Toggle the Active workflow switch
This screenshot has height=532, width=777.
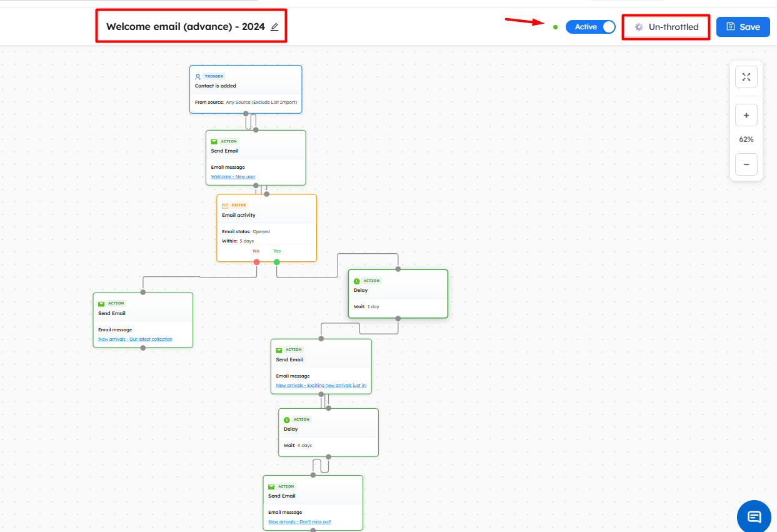[590, 27]
